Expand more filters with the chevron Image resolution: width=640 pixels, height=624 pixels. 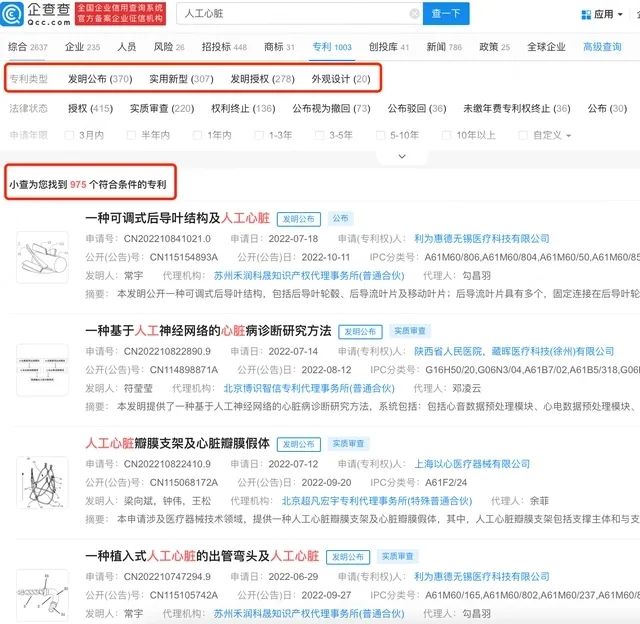coord(402,156)
